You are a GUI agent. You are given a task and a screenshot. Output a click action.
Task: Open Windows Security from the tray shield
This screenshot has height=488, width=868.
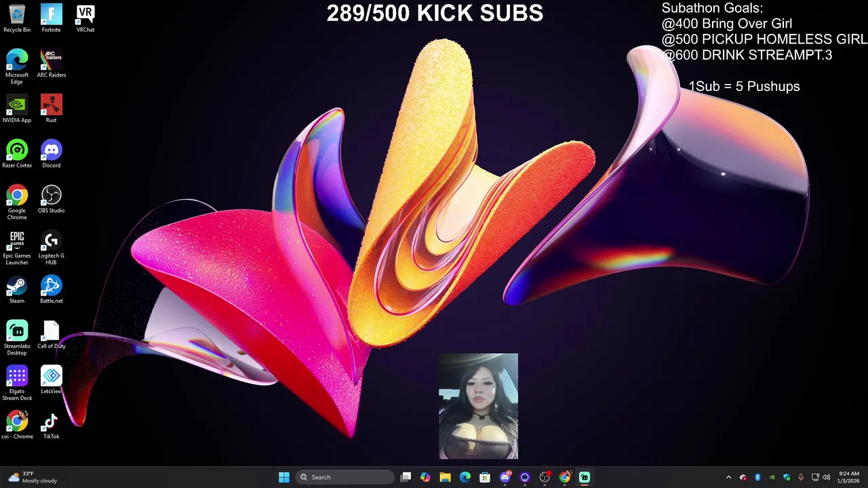(787, 477)
